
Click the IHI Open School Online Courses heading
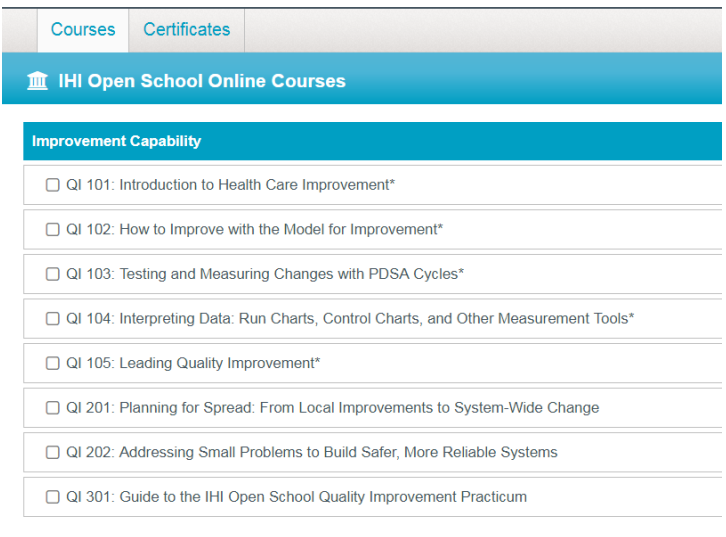(202, 81)
